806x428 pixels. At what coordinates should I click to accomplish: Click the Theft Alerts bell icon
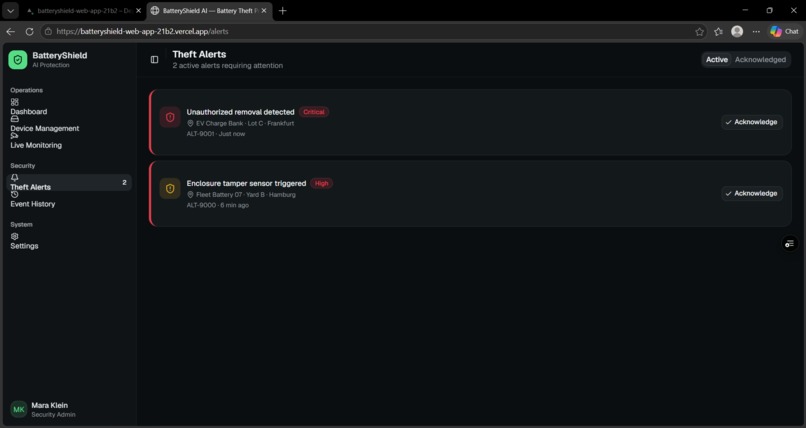[14, 178]
